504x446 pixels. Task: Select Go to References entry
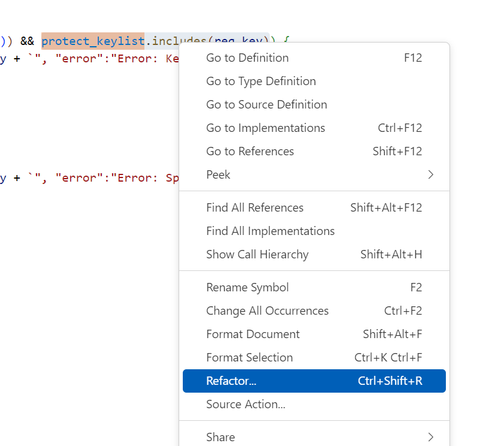point(250,152)
